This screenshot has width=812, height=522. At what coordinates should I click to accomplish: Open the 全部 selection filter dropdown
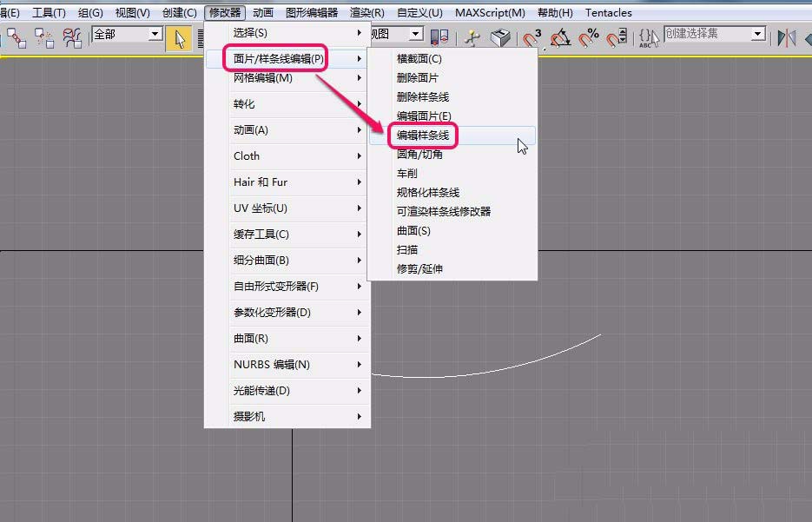coord(127,34)
